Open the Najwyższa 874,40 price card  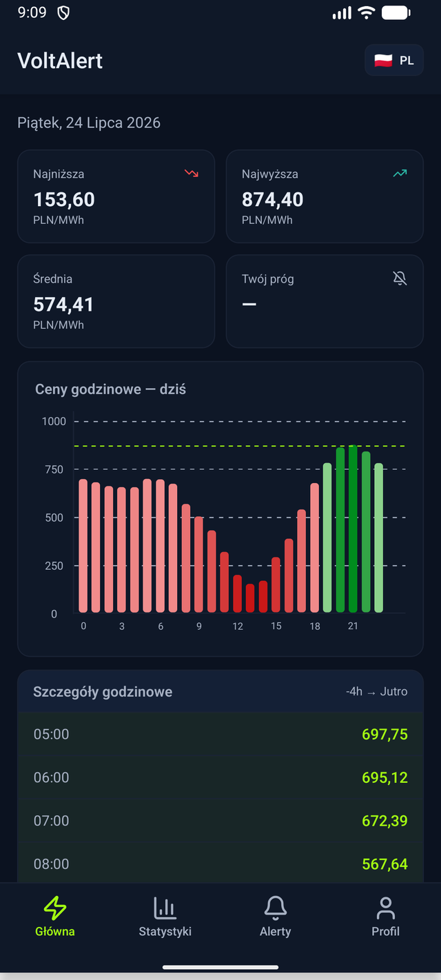[x=325, y=196]
